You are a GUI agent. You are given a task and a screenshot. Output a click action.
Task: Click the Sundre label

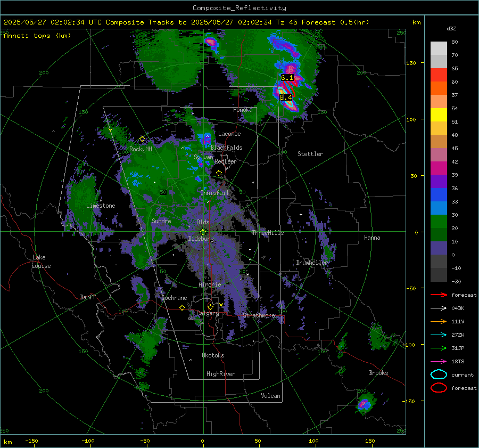[161, 221]
